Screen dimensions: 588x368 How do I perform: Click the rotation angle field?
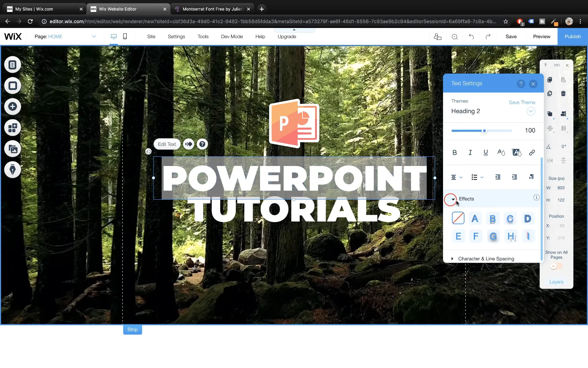pyautogui.click(x=563, y=147)
